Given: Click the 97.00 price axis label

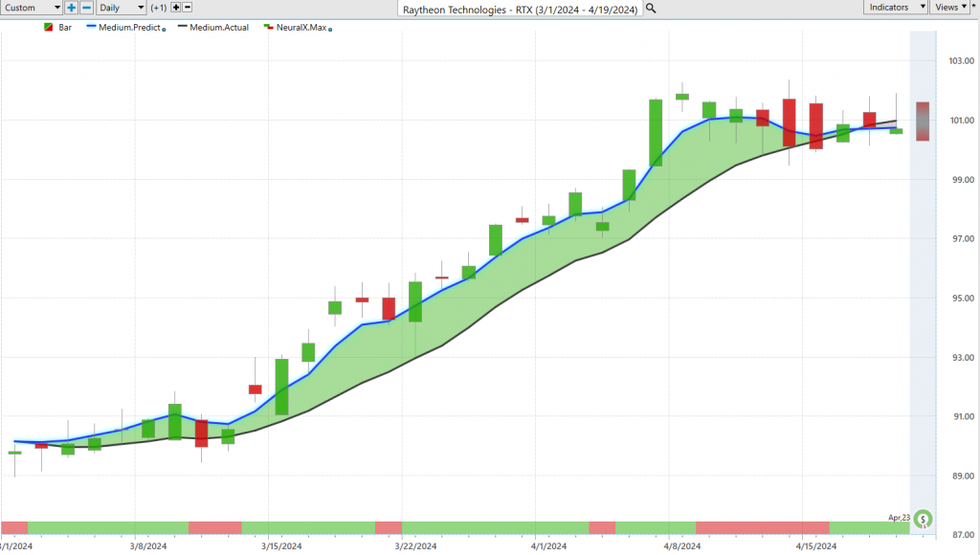Looking at the screenshot, I should 962,239.
